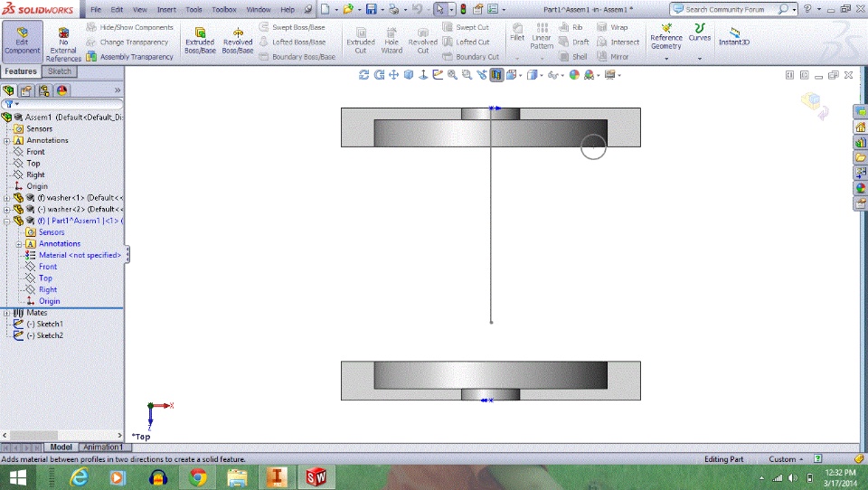Screen dimensions: 868x490
Task: Select the Intersect tool
Action: [618, 42]
